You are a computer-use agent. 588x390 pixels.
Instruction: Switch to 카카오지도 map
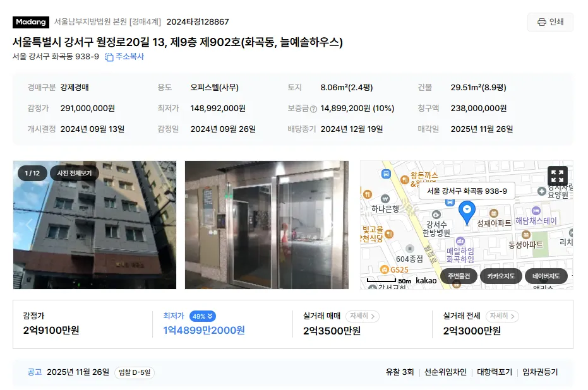501,276
